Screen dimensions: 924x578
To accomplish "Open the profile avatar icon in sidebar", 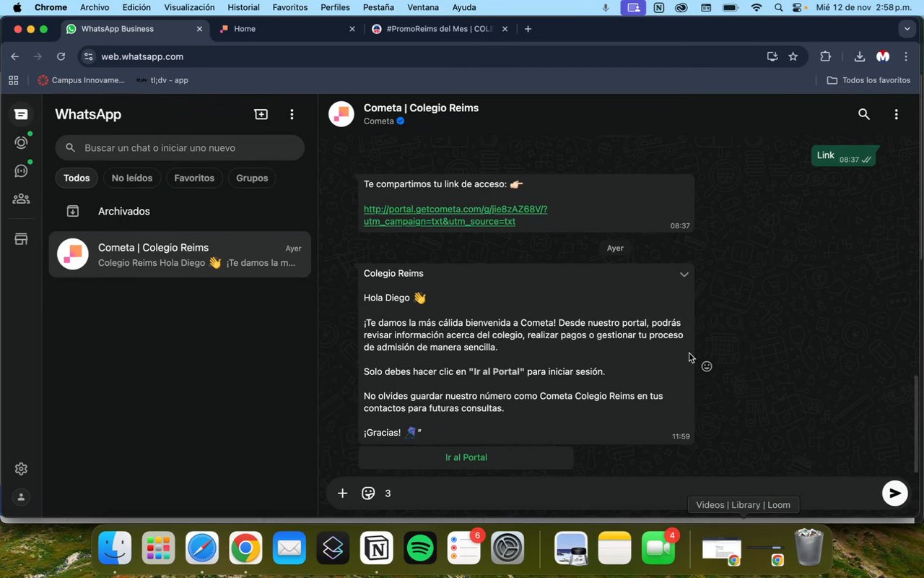I will tap(21, 497).
